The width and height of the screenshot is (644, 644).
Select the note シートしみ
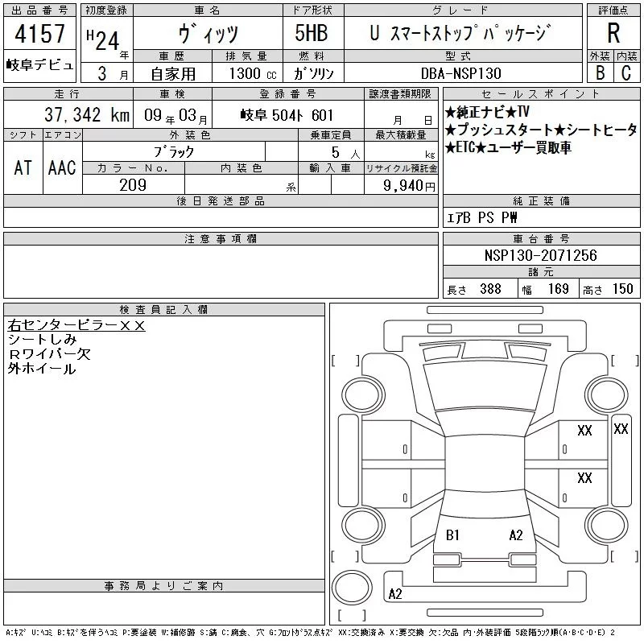[43, 339]
